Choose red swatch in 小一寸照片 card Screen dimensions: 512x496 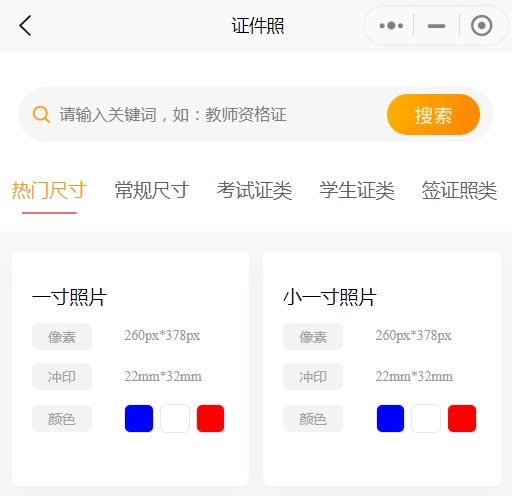(462, 418)
